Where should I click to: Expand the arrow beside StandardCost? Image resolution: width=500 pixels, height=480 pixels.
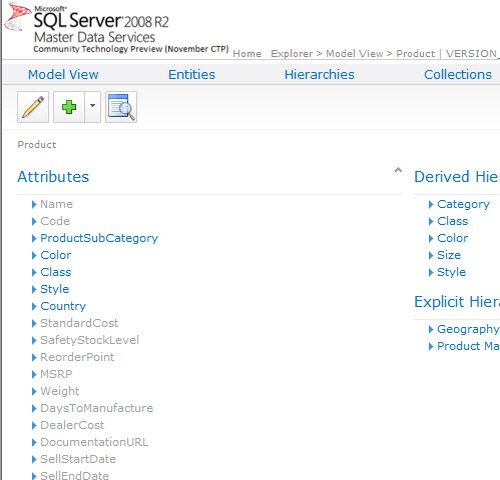(x=34, y=323)
